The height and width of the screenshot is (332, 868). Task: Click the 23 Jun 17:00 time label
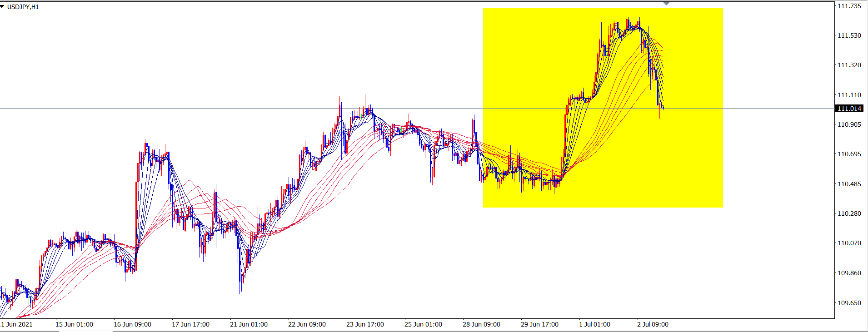(x=365, y=324)
